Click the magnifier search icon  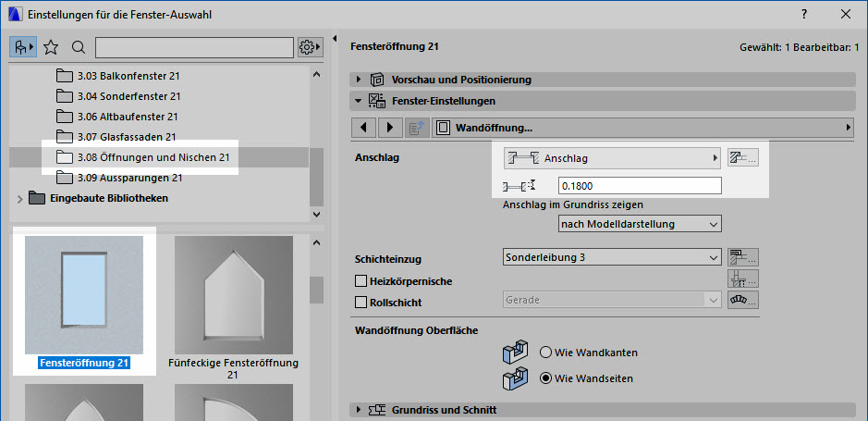tap(79, 47)
